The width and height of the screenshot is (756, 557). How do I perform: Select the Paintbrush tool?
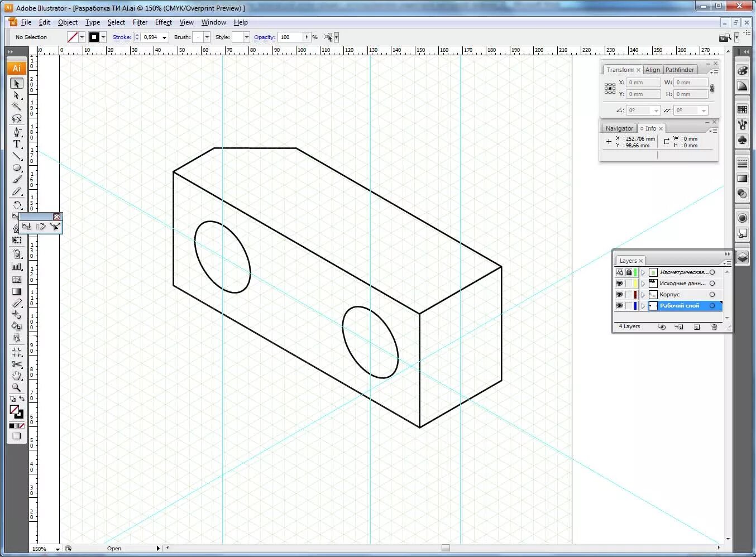coord(16,179)
